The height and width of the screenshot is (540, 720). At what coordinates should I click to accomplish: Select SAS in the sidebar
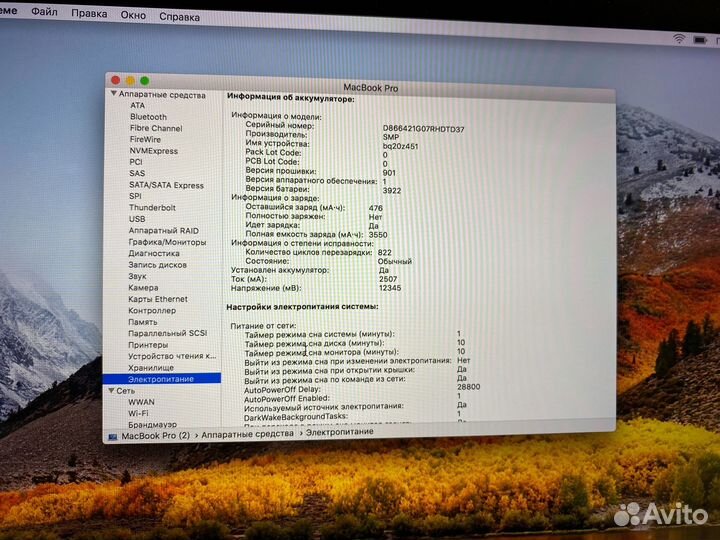[x=137, y=173]
